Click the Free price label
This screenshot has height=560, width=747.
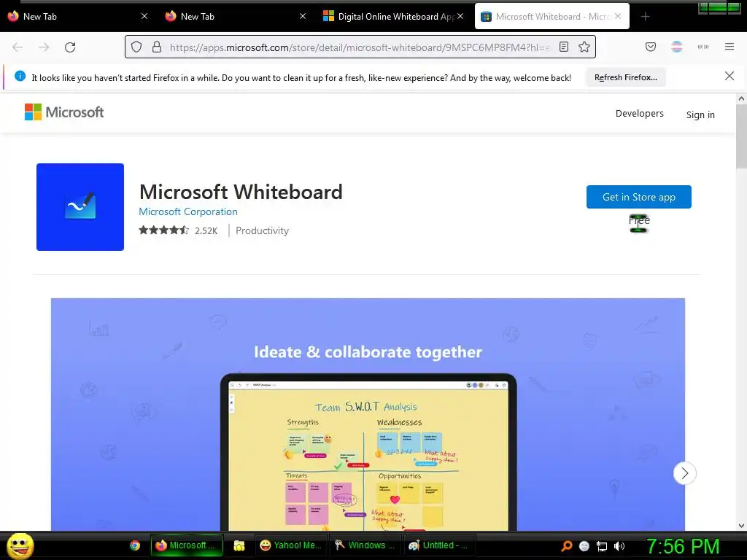(639, 220)
